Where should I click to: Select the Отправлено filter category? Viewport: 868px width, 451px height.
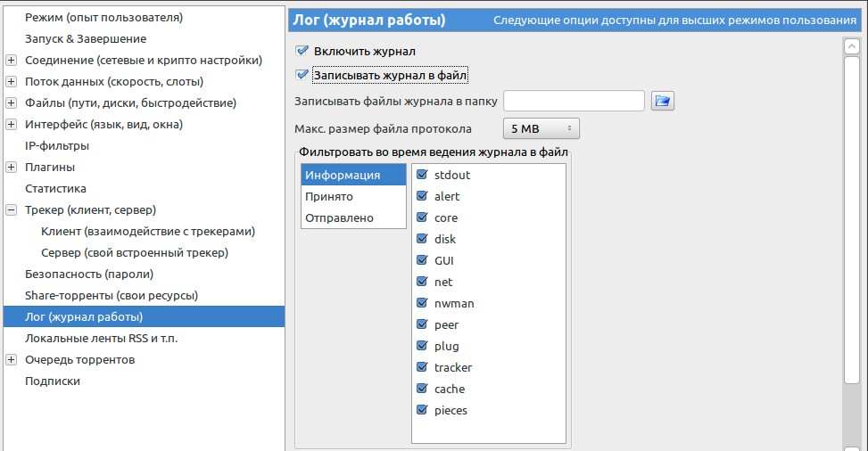pos(353,218)
